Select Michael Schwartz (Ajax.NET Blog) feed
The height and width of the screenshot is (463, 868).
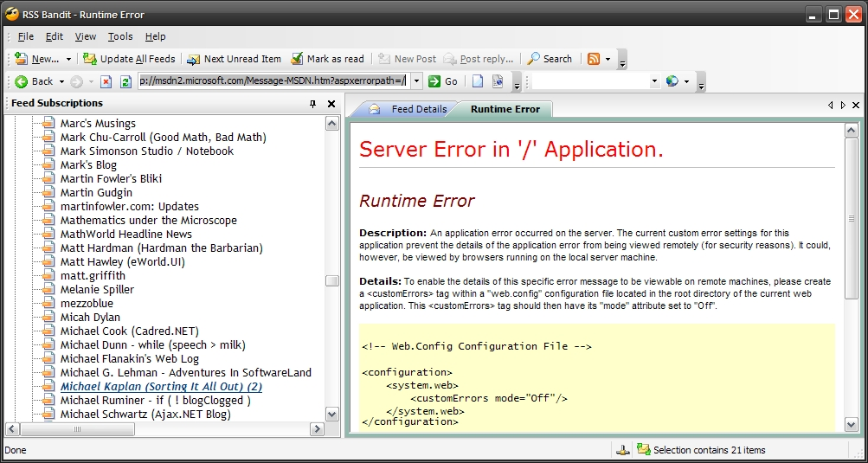[145, 415]
